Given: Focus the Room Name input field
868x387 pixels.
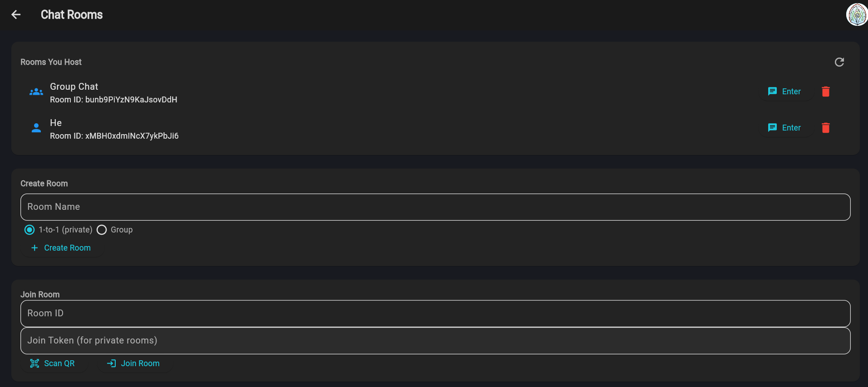Looking at the screenshot, I should pyautogui.click(x=435, y=207).
